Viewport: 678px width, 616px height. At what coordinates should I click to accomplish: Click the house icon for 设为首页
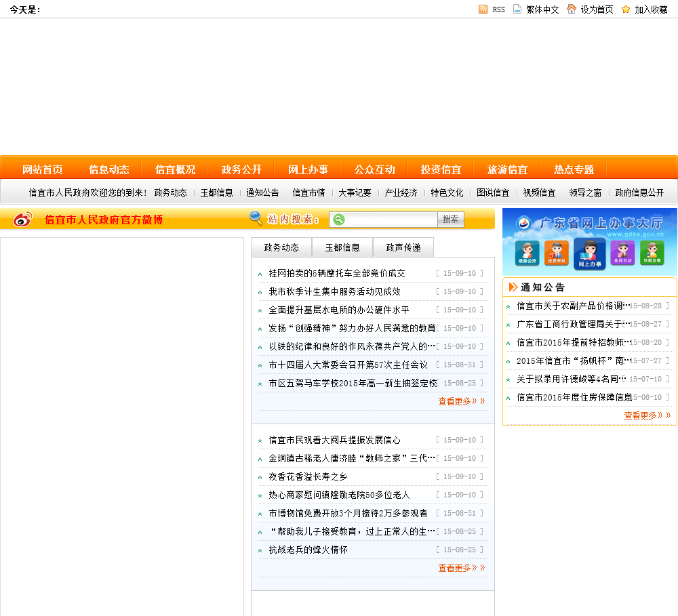tap(571, 9)
